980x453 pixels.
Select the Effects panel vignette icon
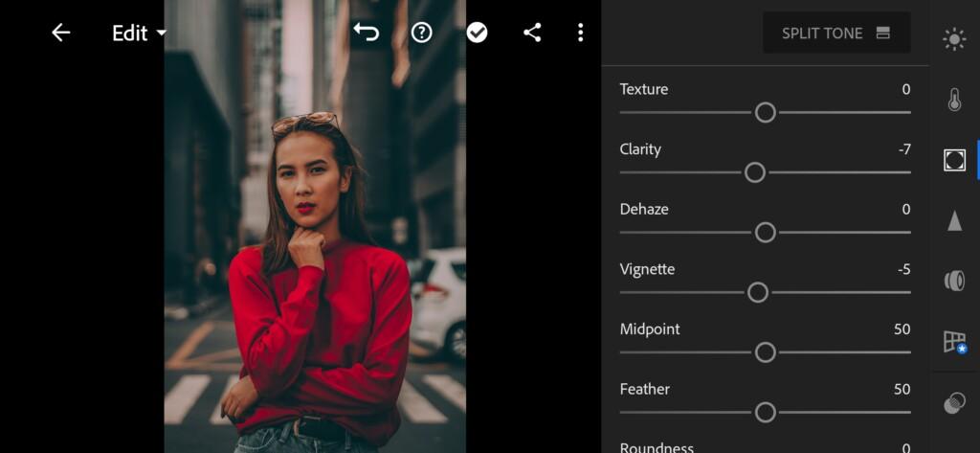point(954,160)
